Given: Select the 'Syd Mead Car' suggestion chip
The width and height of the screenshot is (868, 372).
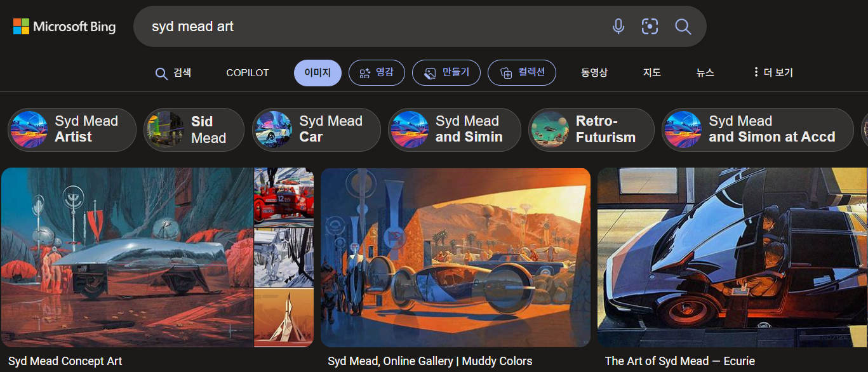Looking at the screenshot, I should click(316, 130).
